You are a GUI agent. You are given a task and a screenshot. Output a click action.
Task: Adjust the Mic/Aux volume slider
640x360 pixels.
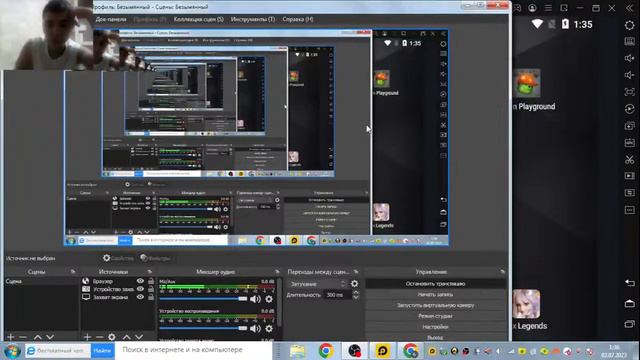(203, 299)
